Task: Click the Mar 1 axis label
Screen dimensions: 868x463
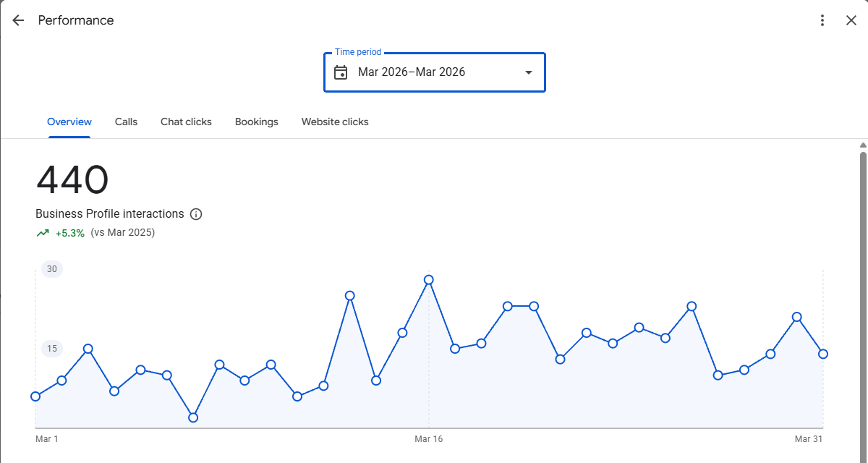Action: point(47,439)
